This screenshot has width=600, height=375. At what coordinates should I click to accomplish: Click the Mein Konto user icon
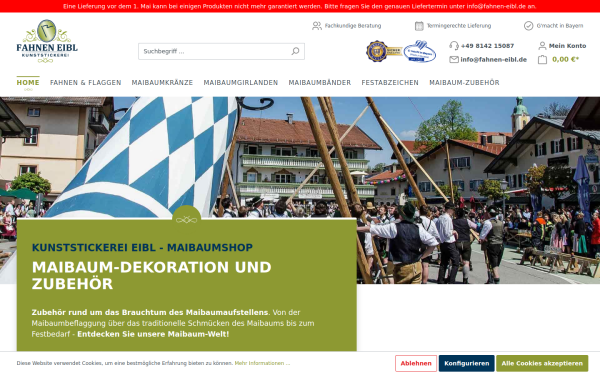542,46
